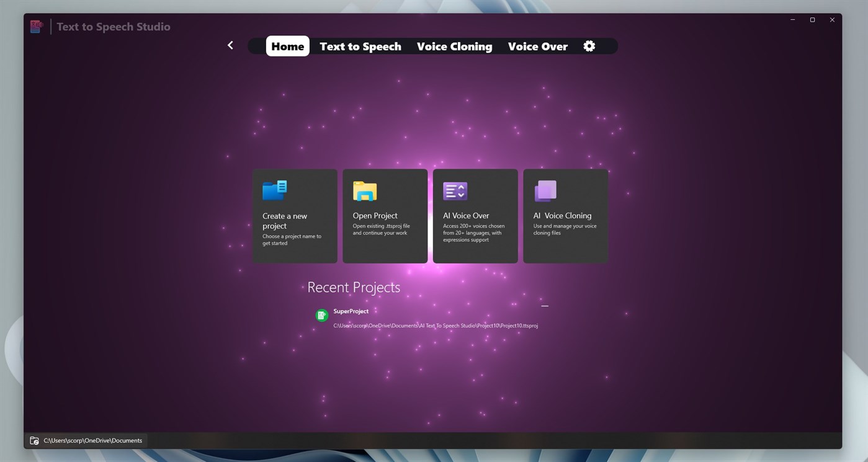This screenshot has width=868, height=462.
Task: Select the Home tab
Action: 287,45
